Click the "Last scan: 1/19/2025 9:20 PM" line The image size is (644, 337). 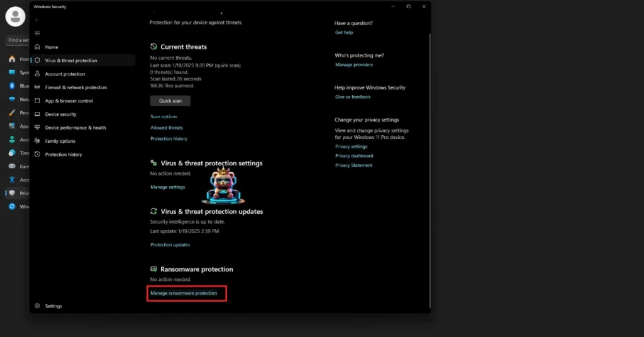[x=195, y=65]
